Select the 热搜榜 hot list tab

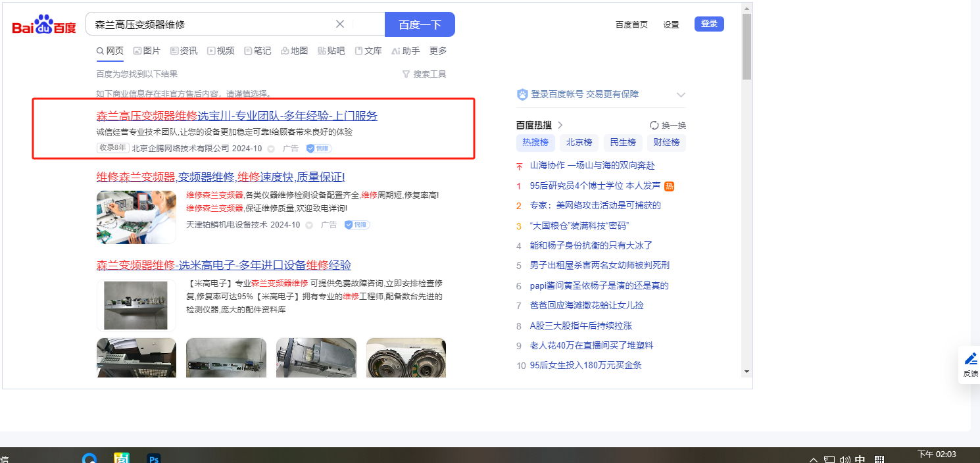coord(535,142)
